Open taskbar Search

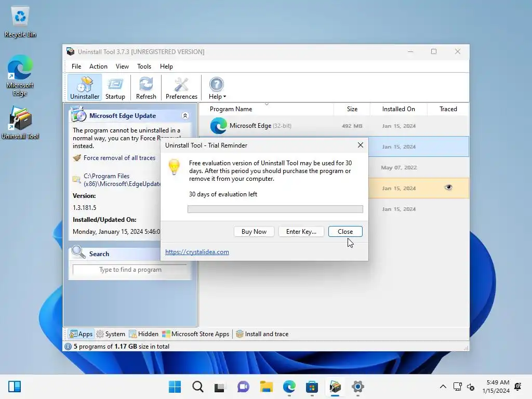[x=198, y=387]
